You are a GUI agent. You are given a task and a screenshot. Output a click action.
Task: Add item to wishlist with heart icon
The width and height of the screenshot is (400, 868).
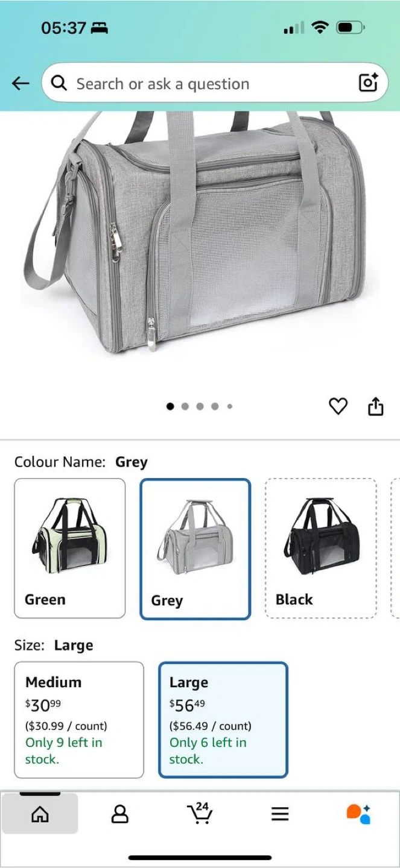[x=338, y=407]
